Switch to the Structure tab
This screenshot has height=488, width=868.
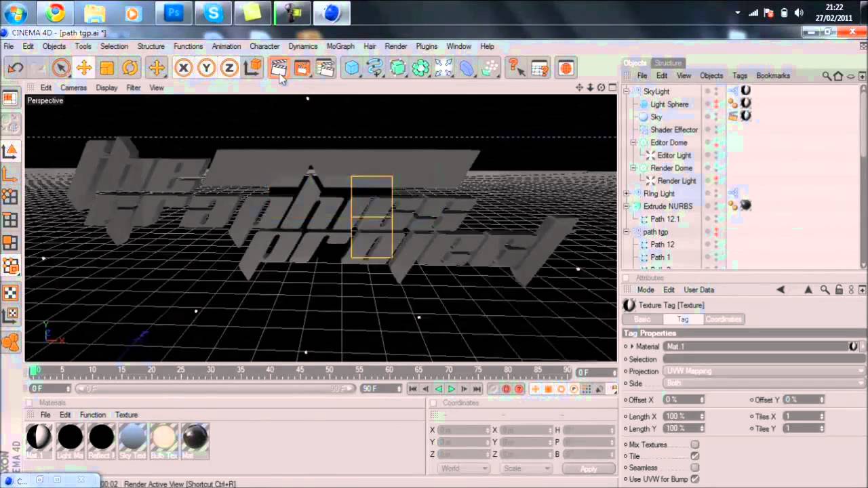[x=668, y=63]
